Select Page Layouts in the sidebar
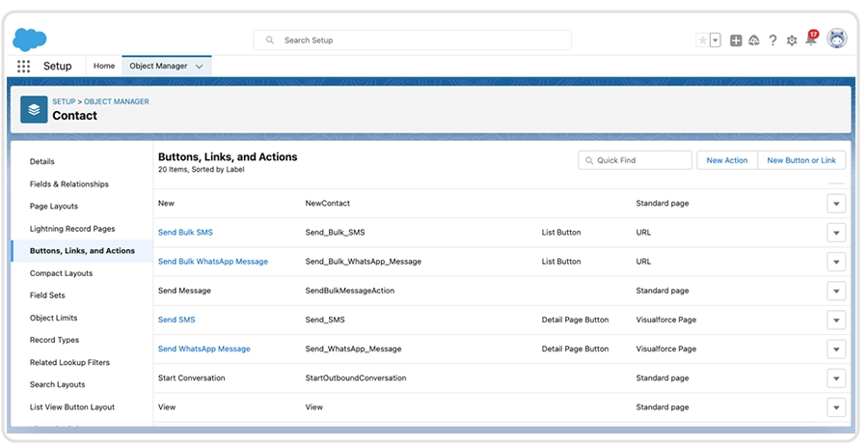The height and width of the screenshot is (448, 868). click(54, 207)
